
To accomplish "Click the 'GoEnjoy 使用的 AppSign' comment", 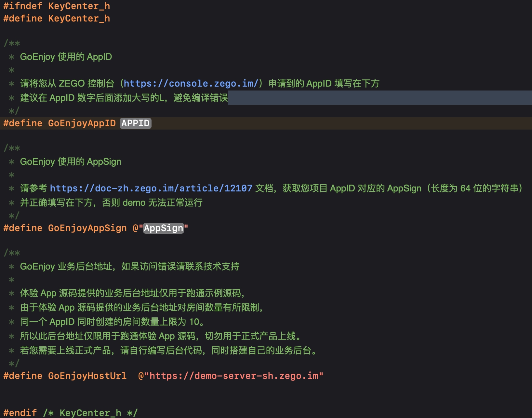I will (x=71, y=162).
